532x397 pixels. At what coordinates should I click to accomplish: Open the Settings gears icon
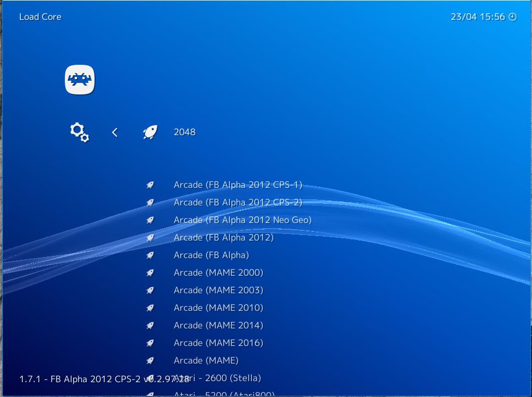coord(80,132)
